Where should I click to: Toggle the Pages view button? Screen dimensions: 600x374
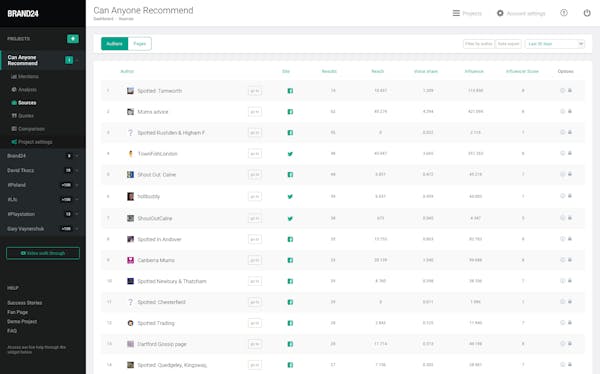pos(140,44)
